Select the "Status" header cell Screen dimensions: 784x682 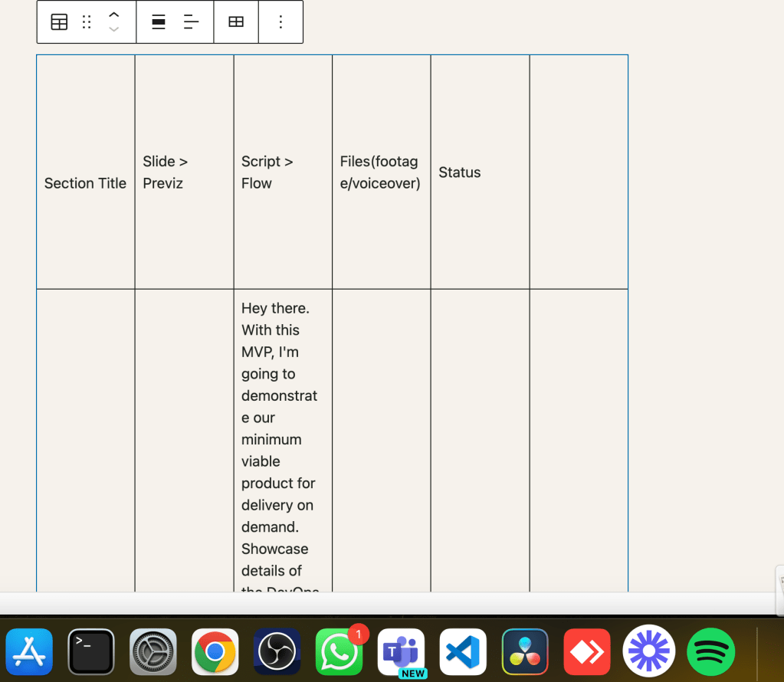[480, 172]
